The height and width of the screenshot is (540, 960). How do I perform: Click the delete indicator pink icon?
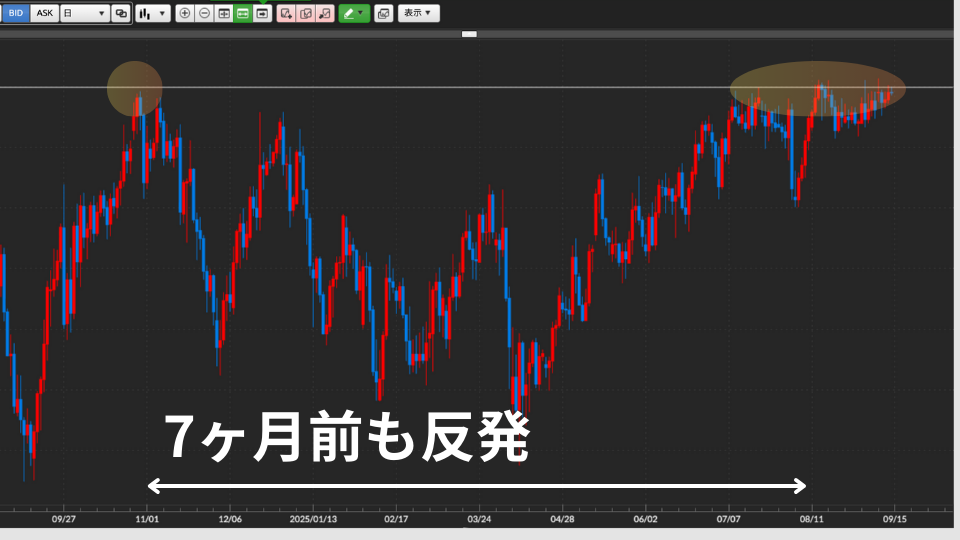pos(325,13)
